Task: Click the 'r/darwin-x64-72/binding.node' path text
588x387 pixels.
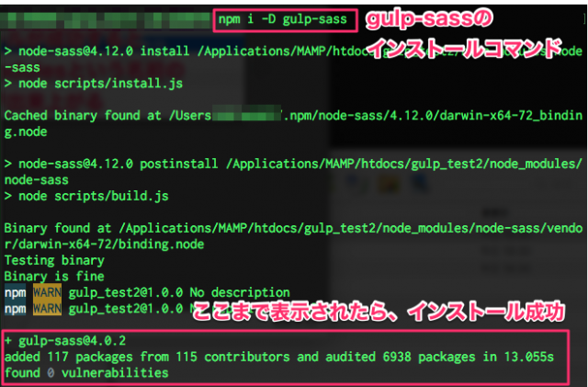Action: pyautogui.click(x=104, y=244)
